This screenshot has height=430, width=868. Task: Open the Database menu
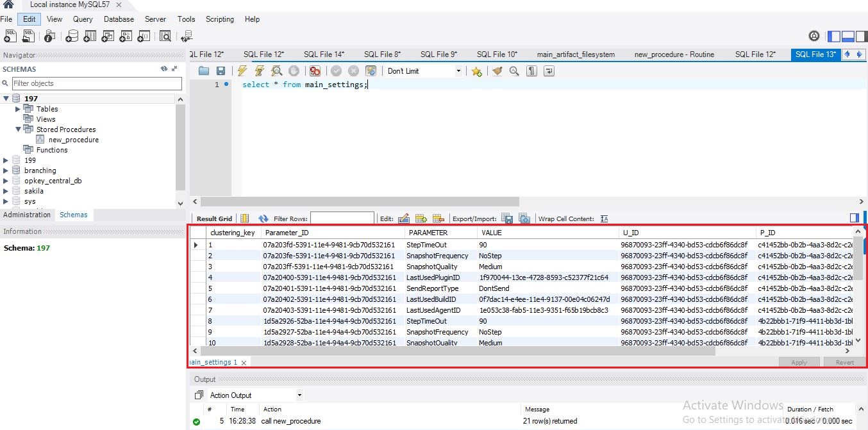tap(119, 19)
